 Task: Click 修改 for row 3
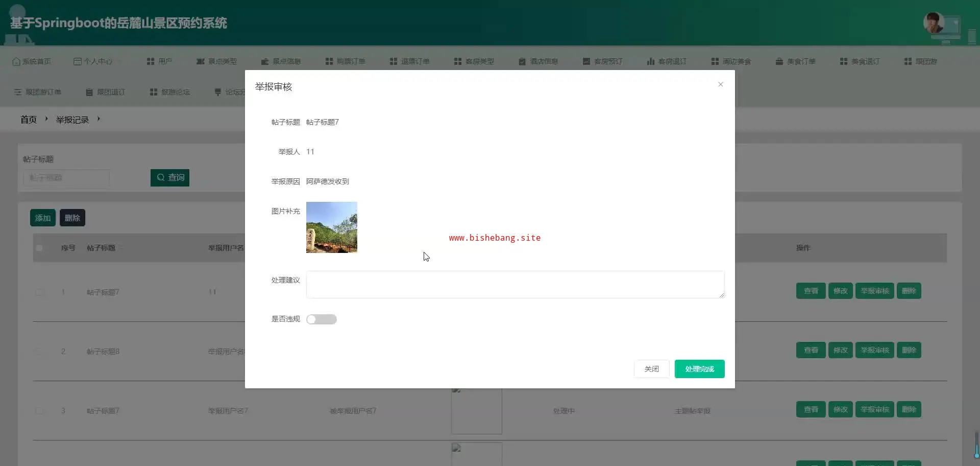[x=841, y=409]
